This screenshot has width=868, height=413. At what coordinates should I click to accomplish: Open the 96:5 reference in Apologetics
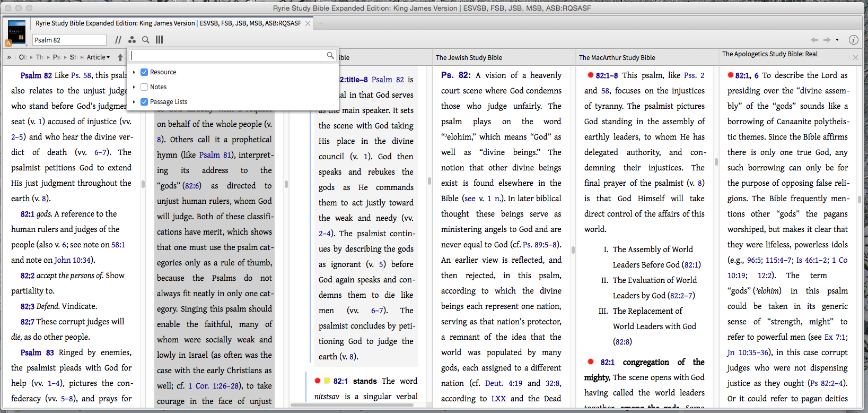755,260
